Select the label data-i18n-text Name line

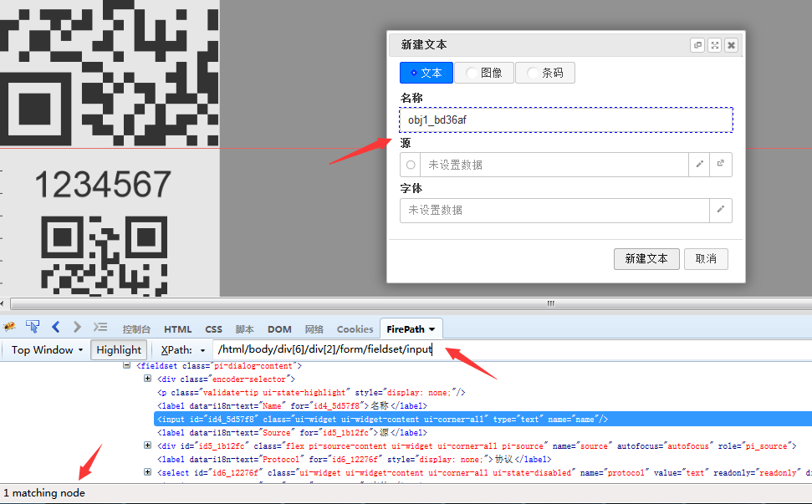pyautogui.click(x=292, y=405)
